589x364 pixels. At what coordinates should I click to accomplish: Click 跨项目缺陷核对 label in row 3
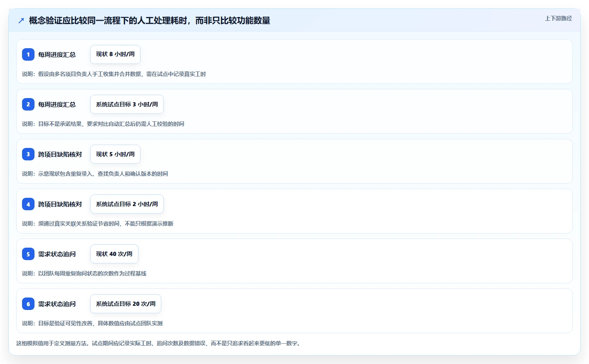click(60, 154)
